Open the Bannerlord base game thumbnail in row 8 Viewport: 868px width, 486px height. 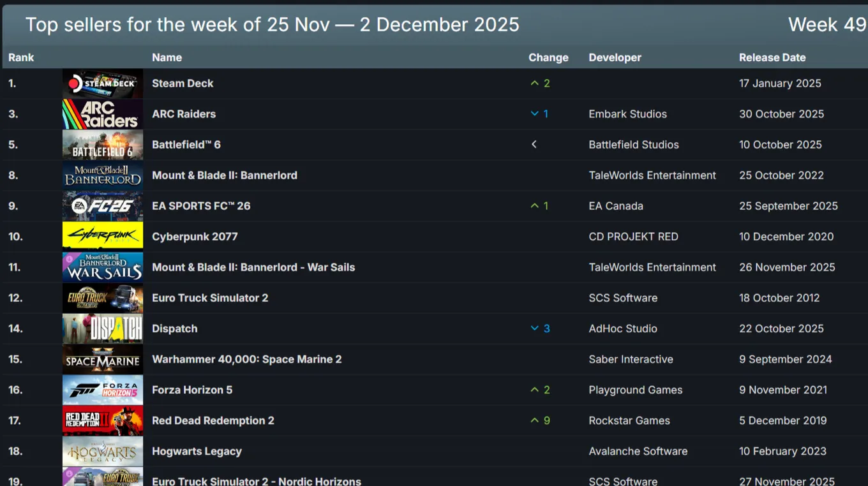click(x=103, y=175)
